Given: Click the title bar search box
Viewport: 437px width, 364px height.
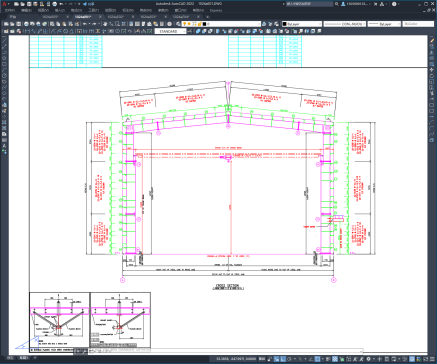Looking at the screenshot, I should (x=309, y=4).
